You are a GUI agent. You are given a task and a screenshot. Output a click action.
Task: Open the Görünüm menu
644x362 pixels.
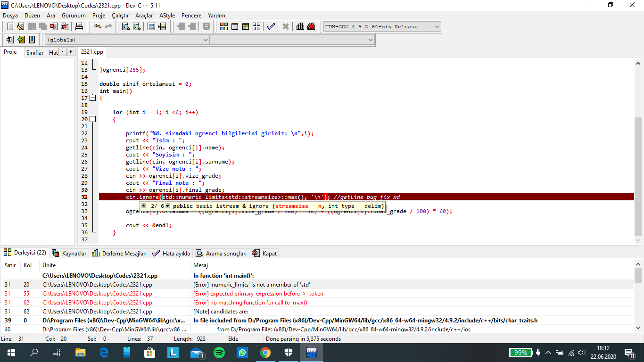(74, 16)
